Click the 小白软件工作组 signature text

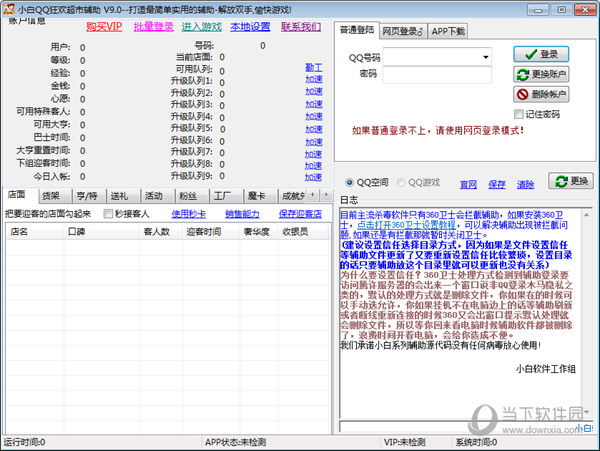(x=546, y=369)
